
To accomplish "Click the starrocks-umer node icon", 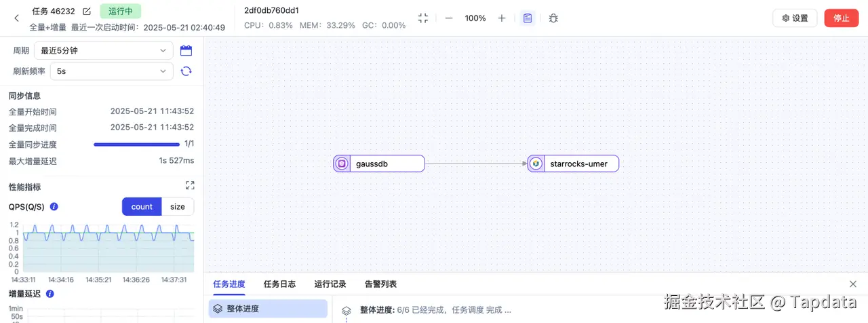I will (536, 164).
